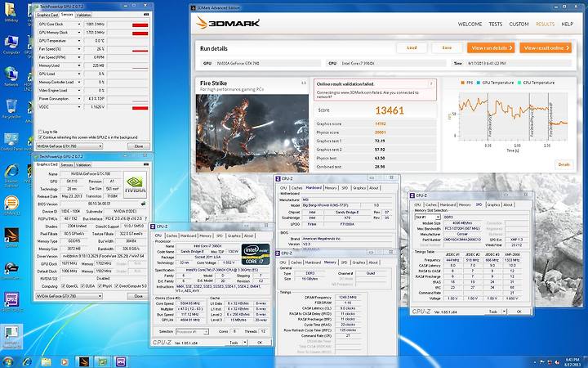Image resolution: width=588 pixels, height=368 pixels.
Task: Open the Memory Used sensor dropdown
Action: [78, 65]
